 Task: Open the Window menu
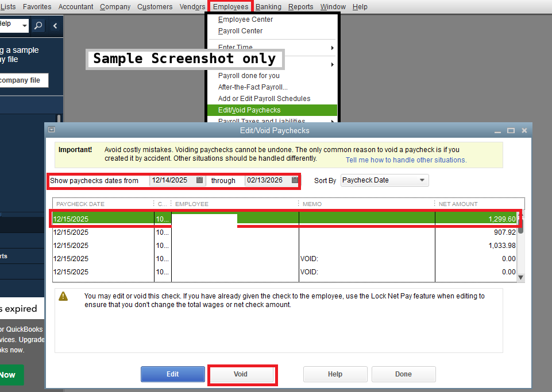[x=333, y=7]
